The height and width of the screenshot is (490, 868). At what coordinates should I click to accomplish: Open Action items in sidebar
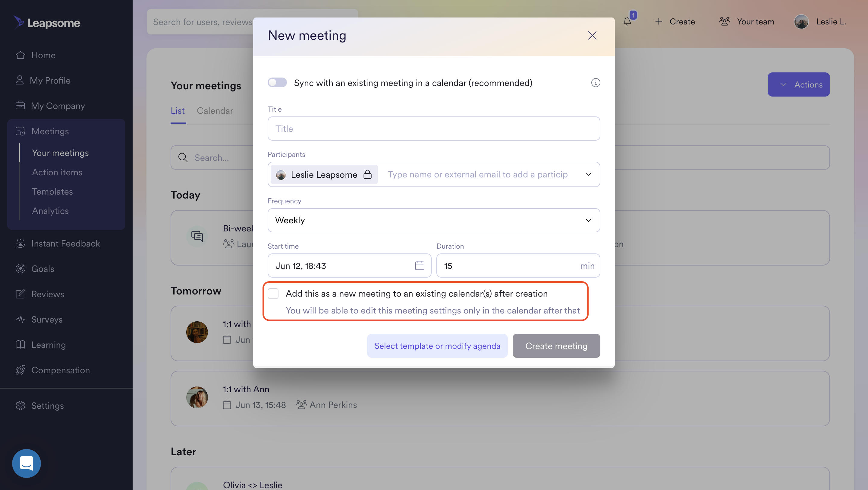click(x=57, y=172)
